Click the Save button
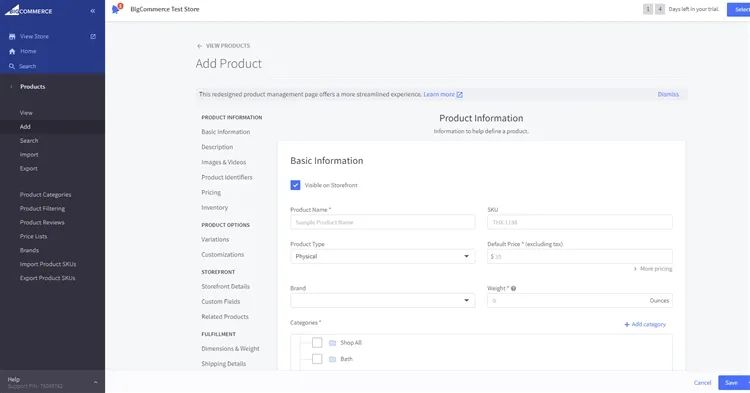 (x=731, y=382)
